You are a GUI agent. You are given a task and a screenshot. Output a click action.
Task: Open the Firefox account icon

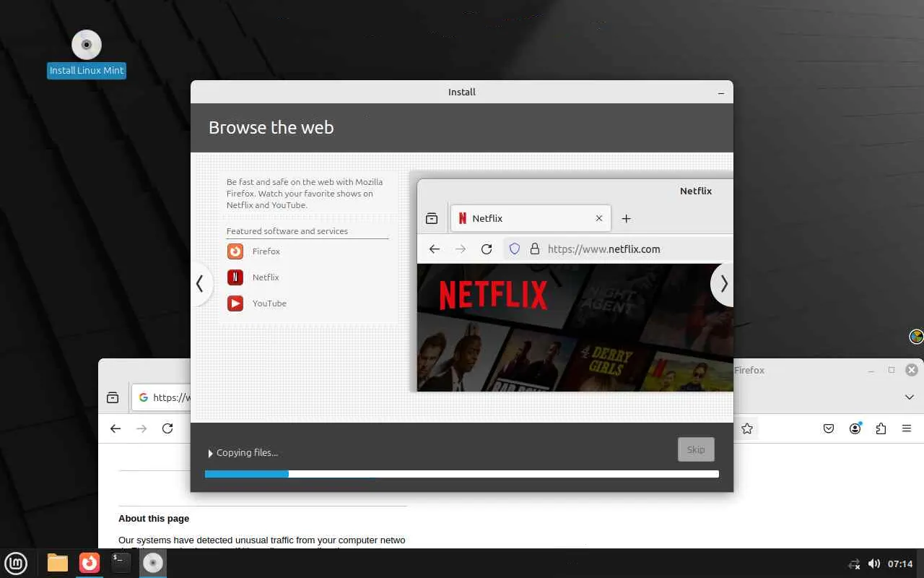pyautogui.click(x=855, y=428)
